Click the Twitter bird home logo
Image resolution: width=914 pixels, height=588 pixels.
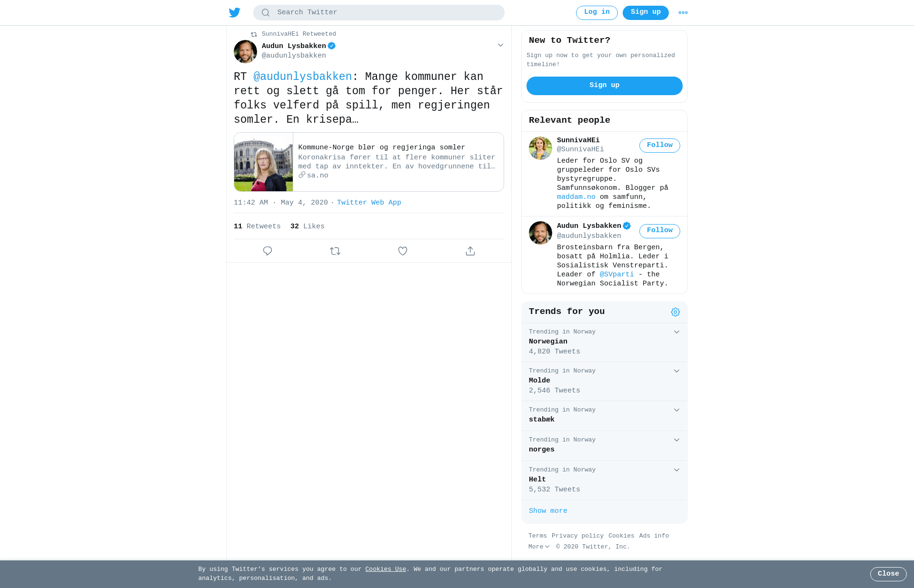pos(234,13)
